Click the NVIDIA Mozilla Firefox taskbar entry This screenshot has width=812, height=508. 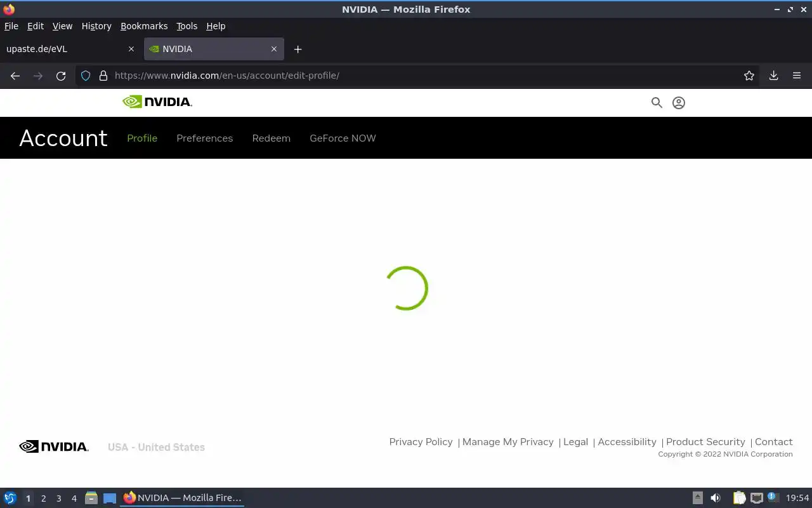click(183, 498)
